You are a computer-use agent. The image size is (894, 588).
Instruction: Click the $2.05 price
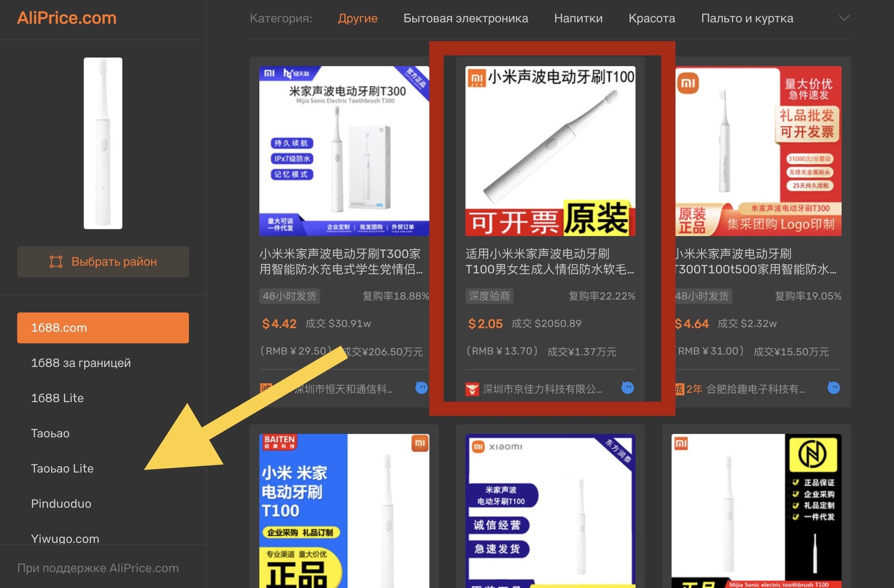coord(485,324)
